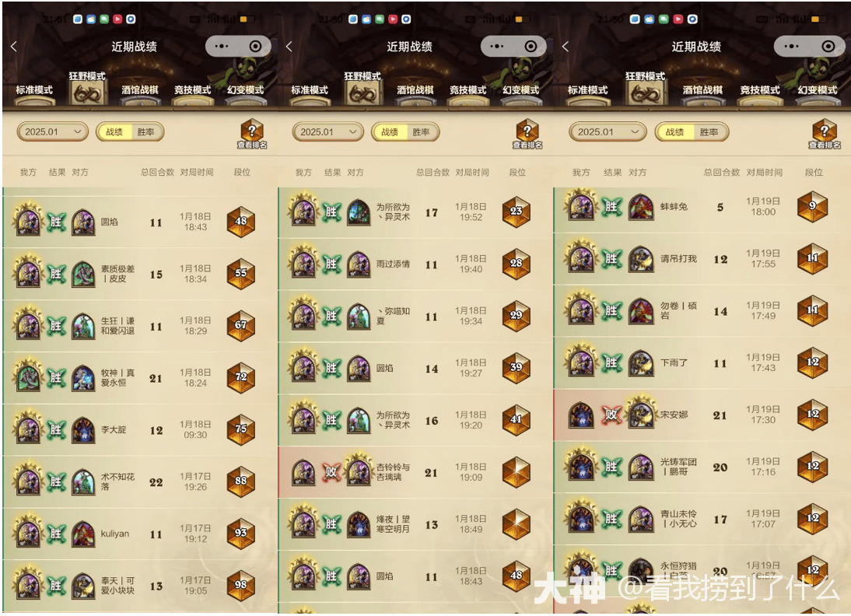
Task: Tap opponent avatar next to kuliyan
Action: click(83, 534)
